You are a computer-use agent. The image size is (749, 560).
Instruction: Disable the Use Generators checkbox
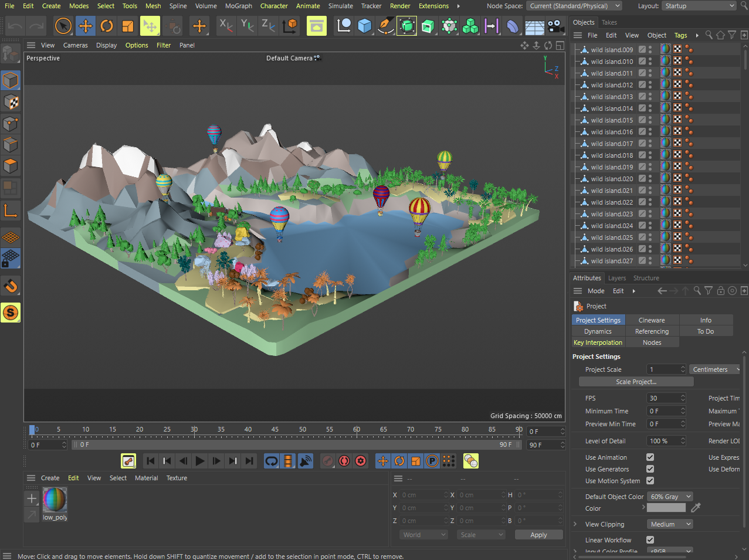650,469
